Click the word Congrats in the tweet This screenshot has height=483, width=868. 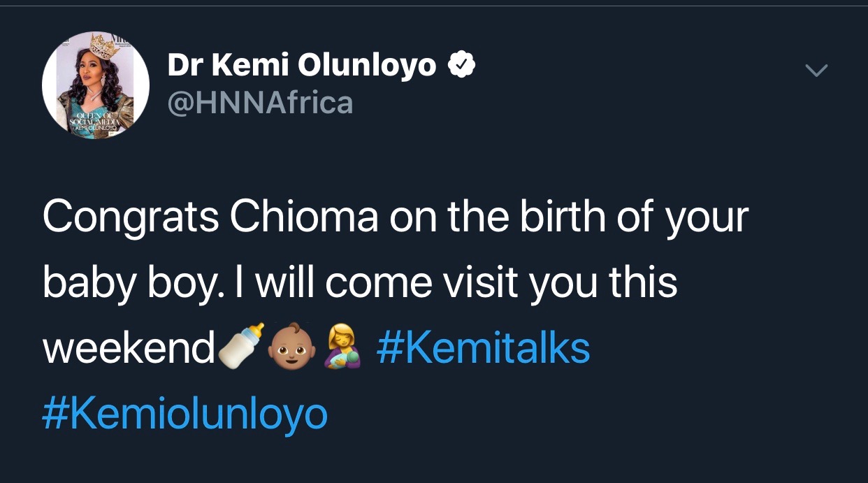(131, 218)
